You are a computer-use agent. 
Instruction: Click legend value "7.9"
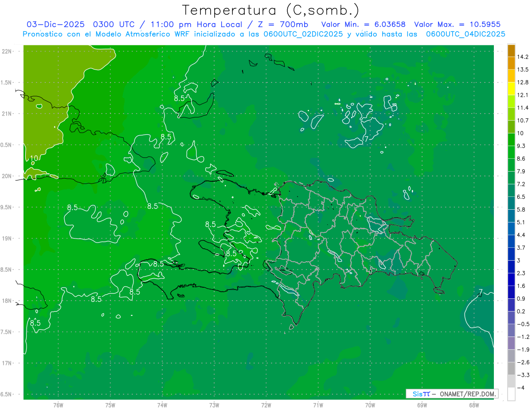click(x=521, y=172)
